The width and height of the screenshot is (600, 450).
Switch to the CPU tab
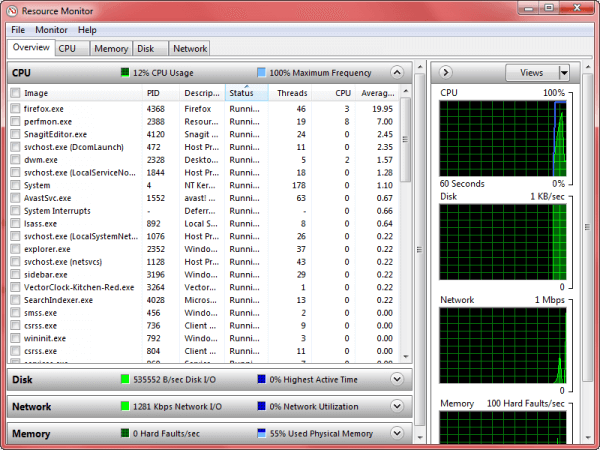(72, 49)
